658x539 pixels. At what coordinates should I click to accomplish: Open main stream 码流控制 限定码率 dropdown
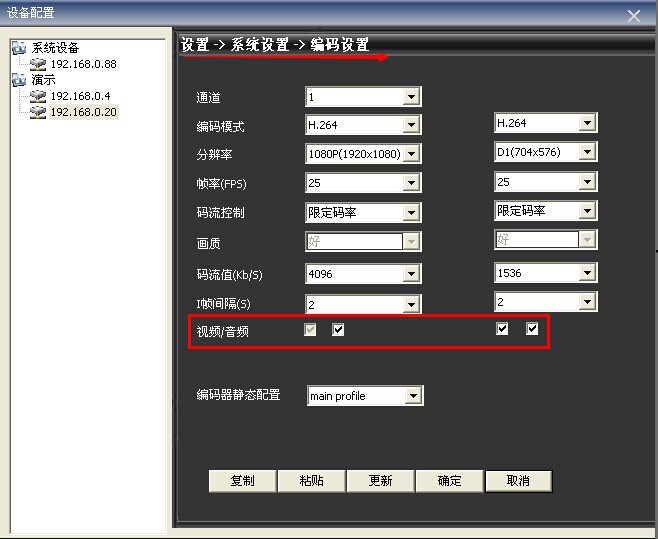click(363, 212)
